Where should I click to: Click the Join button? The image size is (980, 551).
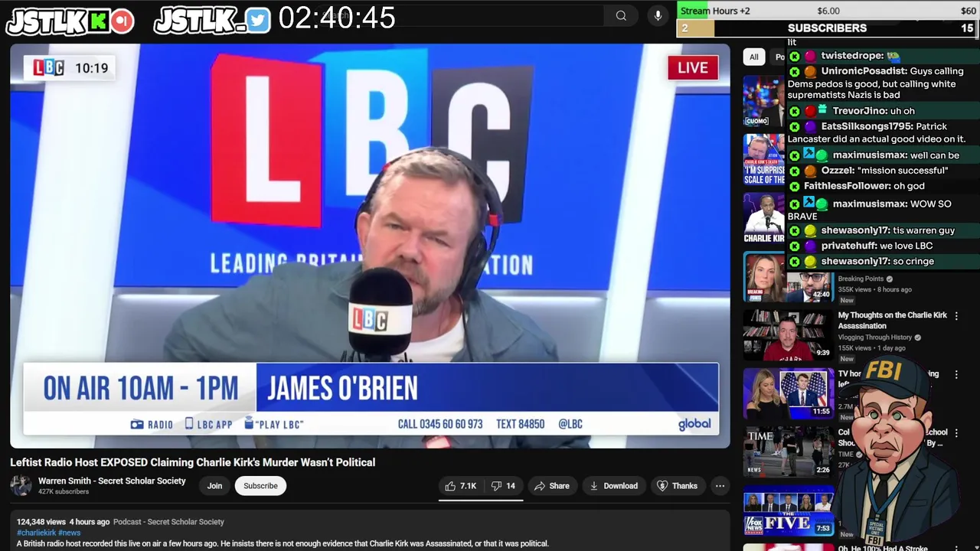point(214,486)
